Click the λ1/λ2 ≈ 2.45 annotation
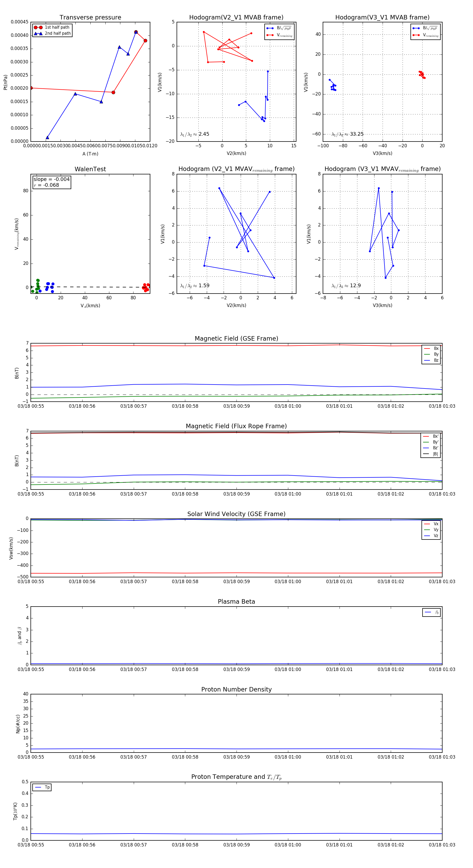Screen dimensions: 473x868 click(194, 134)
